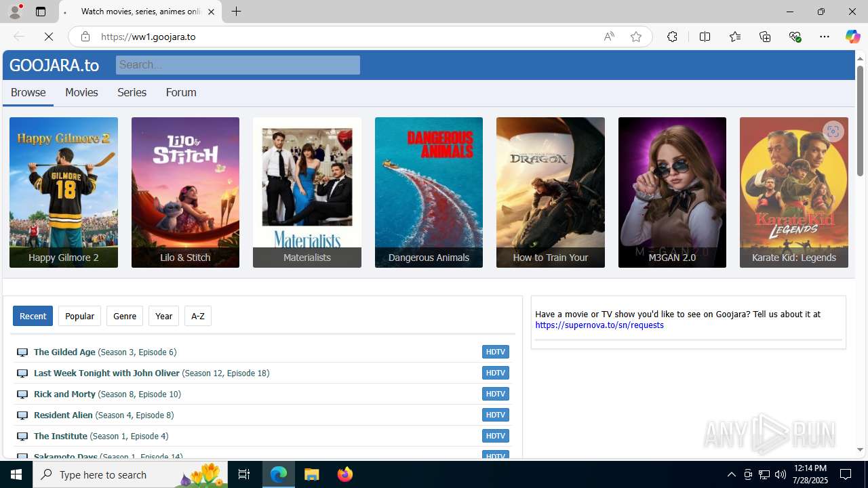Toggle Split screen view

(x=705, y=37)
